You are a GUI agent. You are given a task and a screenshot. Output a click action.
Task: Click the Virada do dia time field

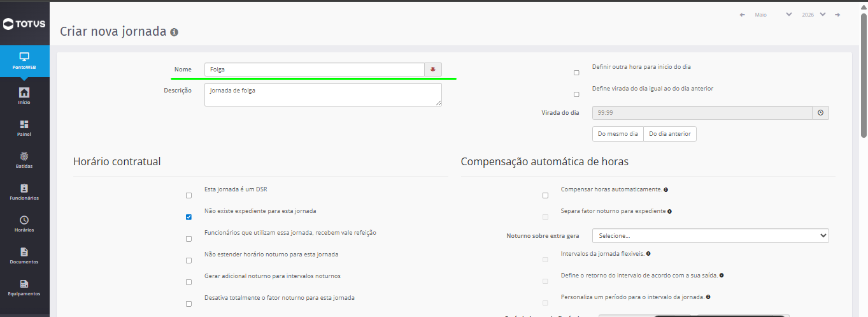[702, 113]
